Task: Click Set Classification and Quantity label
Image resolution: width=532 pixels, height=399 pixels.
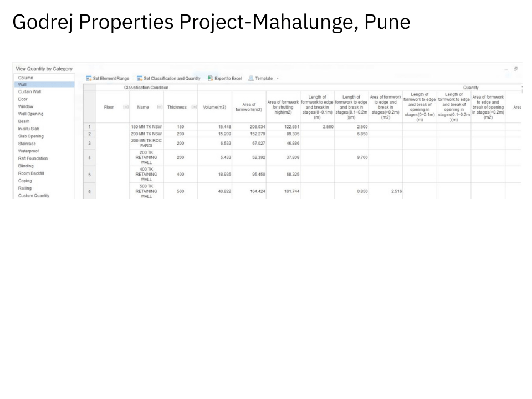Action: click(x=172, y=78)
